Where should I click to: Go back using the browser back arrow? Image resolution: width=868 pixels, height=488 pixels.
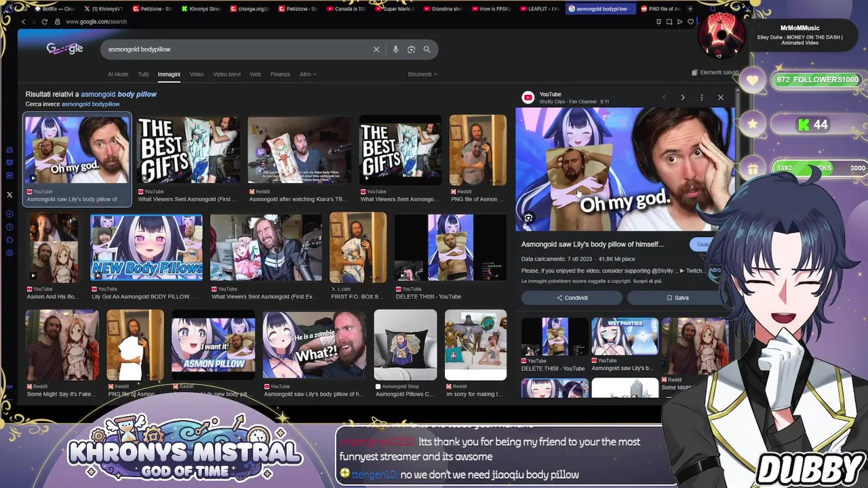(23, 22)
